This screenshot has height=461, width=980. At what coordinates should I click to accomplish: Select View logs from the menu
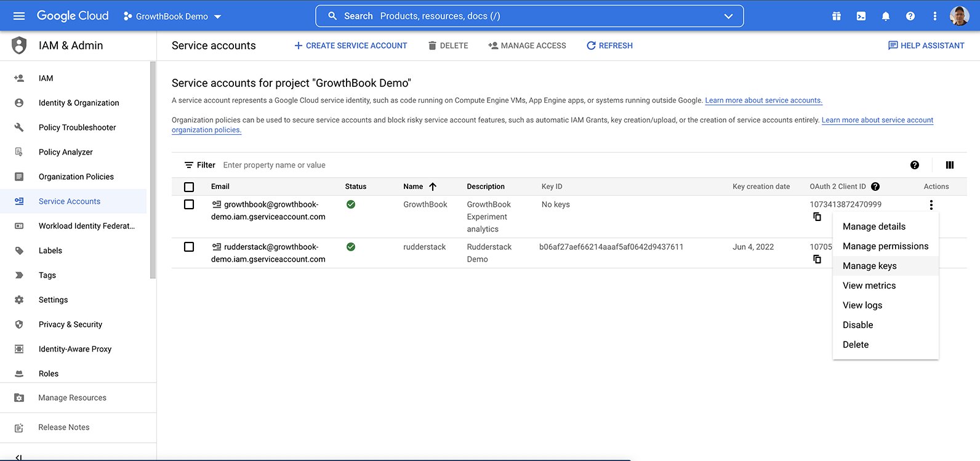click(885, 305)
